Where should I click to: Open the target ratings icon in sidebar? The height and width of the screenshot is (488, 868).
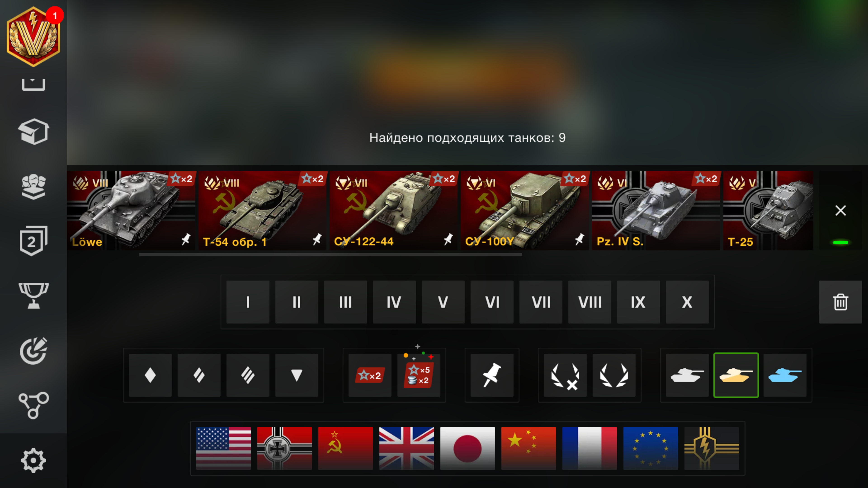(x=33, y=351)
